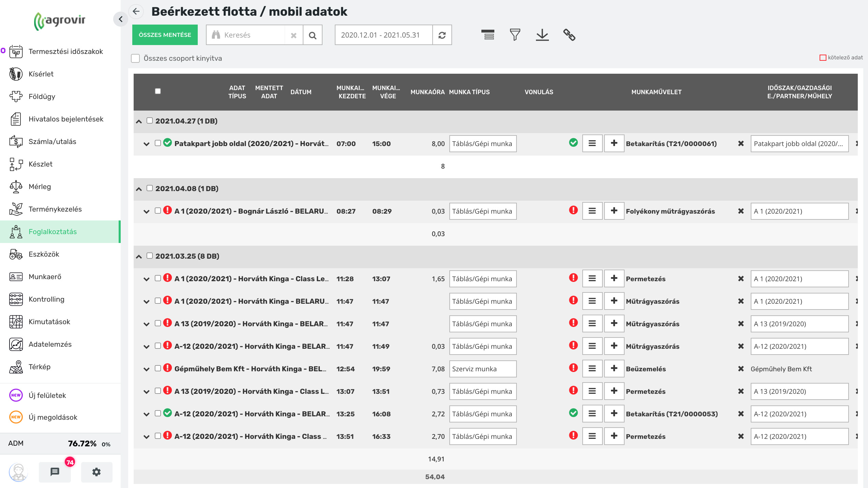Open the Kimutatások menu item
The width and height of the screenshot is (868, 488).
(60, 322)
